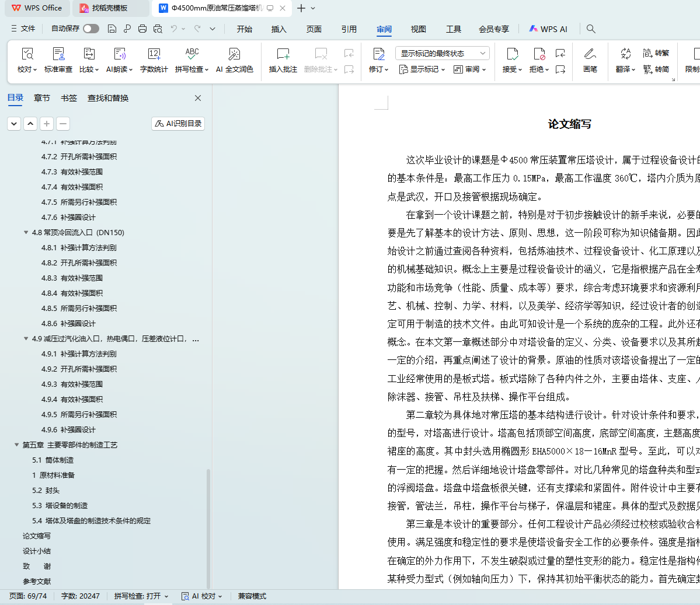
Task: Click the AI识别目录 button
Action: click(x=178, y=124)
